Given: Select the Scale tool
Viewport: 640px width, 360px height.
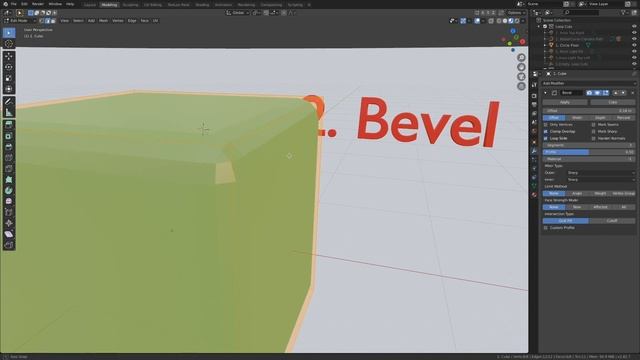Looking at the screenshot, I should [9, 78].
